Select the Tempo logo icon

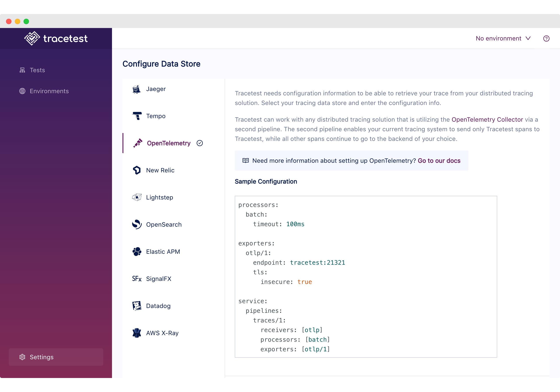[137, 116]
